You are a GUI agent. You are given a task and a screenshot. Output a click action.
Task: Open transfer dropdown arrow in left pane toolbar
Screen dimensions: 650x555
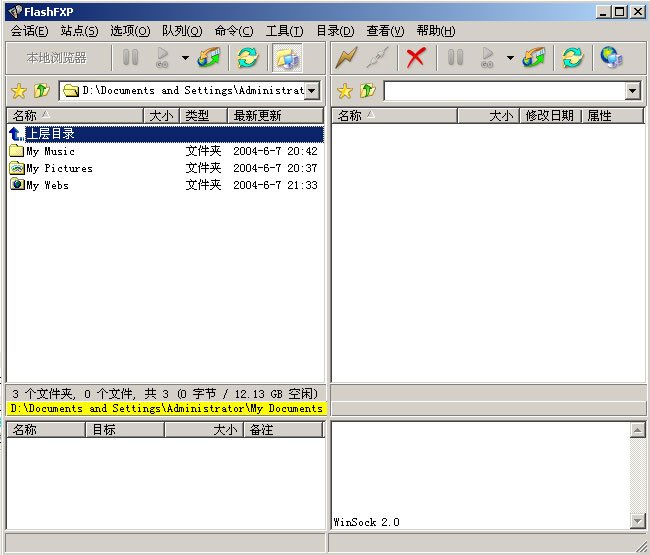[x=185, y=58]
